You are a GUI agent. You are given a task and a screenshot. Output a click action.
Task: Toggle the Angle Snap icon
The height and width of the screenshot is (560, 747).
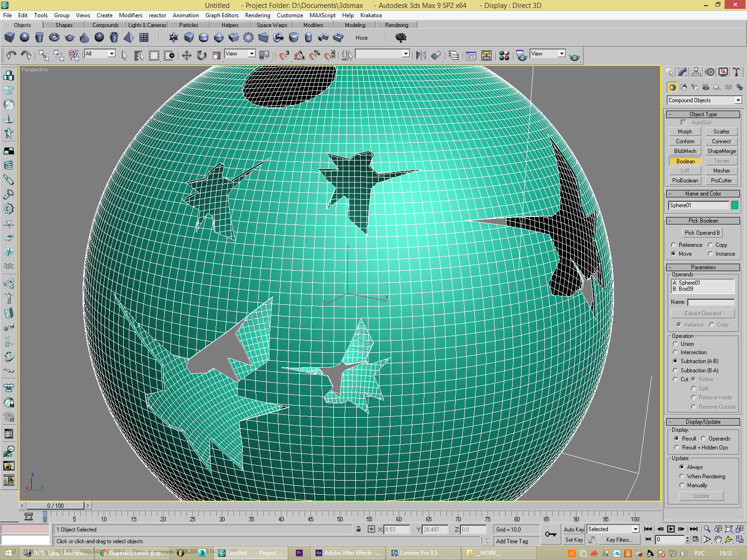300,56
